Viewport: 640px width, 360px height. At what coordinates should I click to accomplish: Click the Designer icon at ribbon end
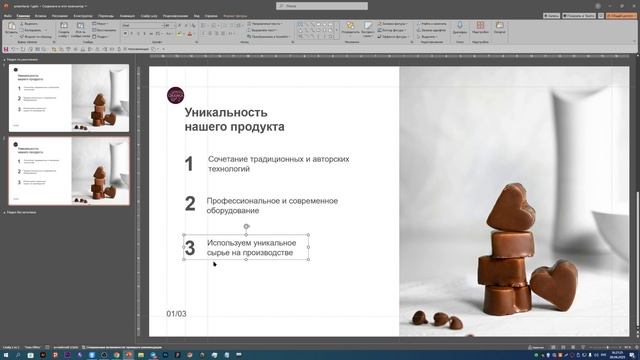[x=500, y=25]
